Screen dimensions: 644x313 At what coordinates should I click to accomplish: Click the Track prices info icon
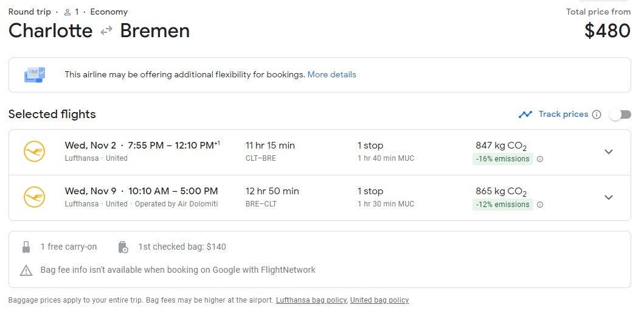[x=597, y=114]
